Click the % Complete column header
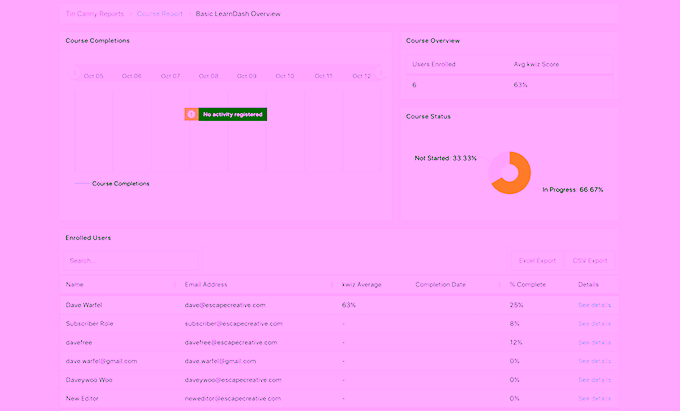This screenshot has width=680, height=411. (x=527, y=285)
